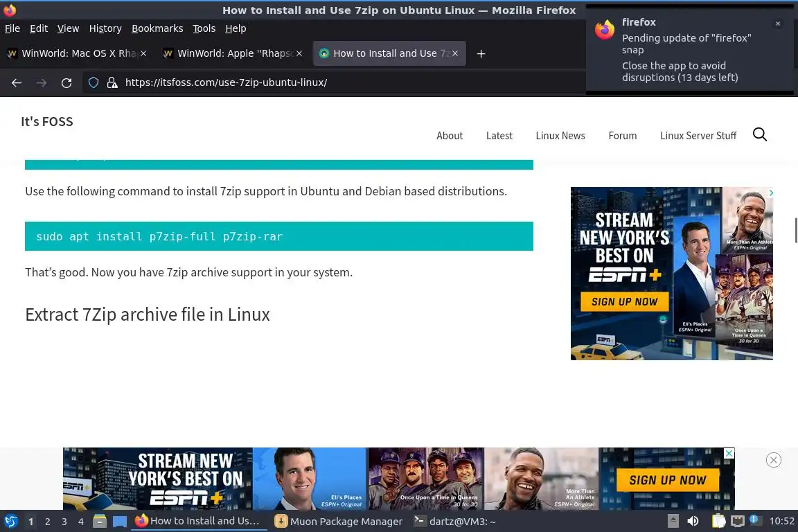Click the AdChoices arrow on the sidebar ESPN ad
Screen dimensions: 798x532
click(x=770, y=193)
